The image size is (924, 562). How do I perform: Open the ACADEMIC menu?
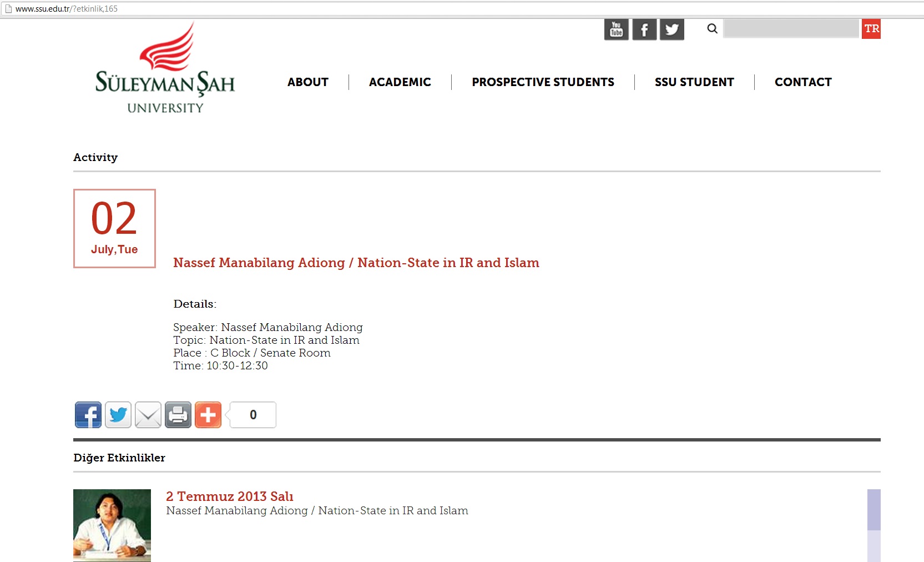[400, 82]
